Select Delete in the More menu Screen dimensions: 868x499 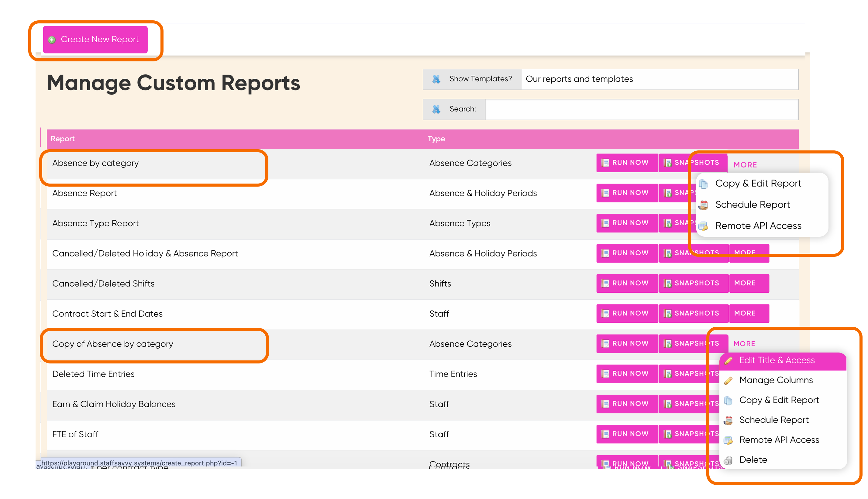tap(783, 460)
